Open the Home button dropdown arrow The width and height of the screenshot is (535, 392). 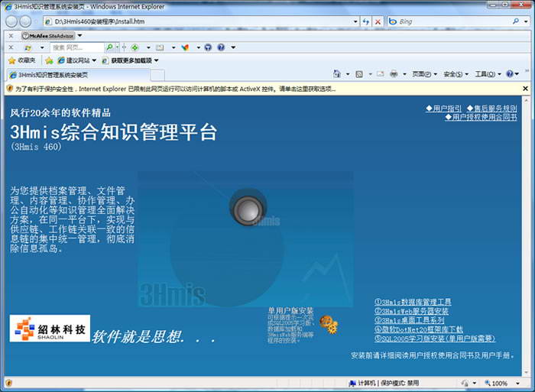click(348, 74)
